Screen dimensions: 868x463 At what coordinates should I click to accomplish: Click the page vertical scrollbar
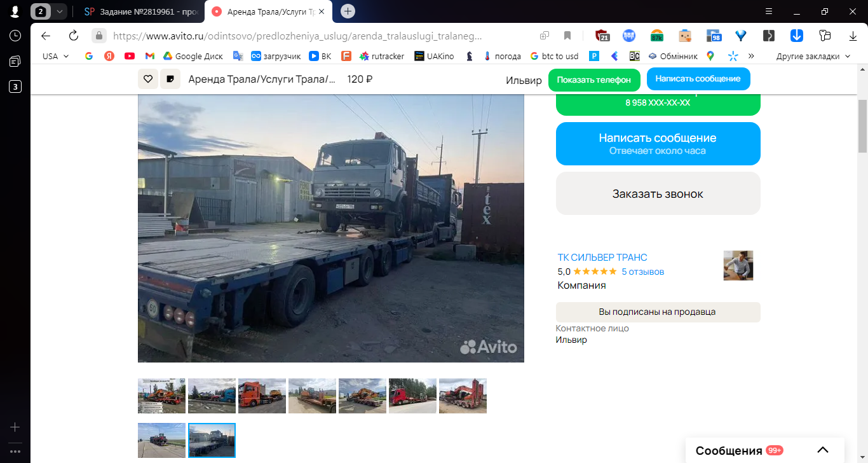click(x=862, y=127)
